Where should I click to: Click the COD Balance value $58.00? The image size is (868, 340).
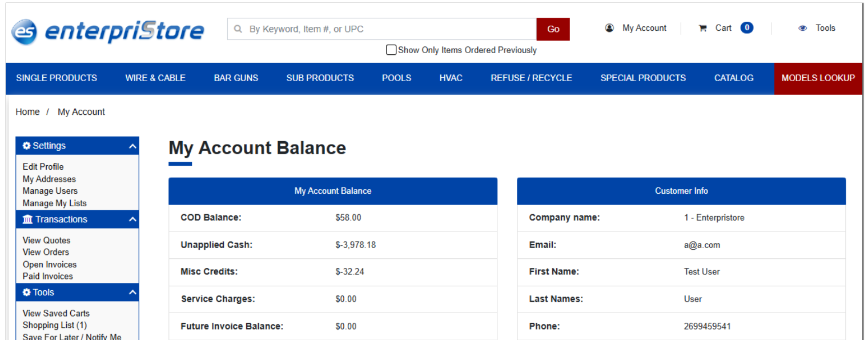pos(348,218)
